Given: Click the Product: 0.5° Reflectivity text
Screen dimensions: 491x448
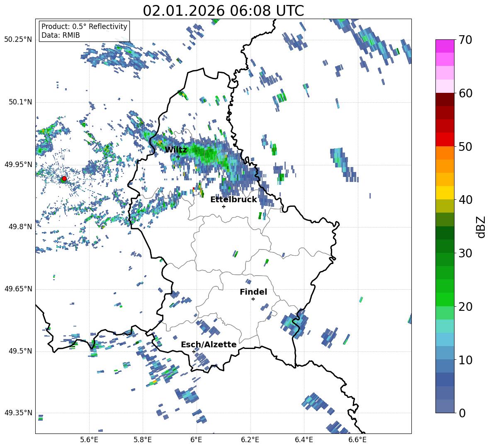Looking at the screenshot, I should pyautogui.click(x=84, y=26).
